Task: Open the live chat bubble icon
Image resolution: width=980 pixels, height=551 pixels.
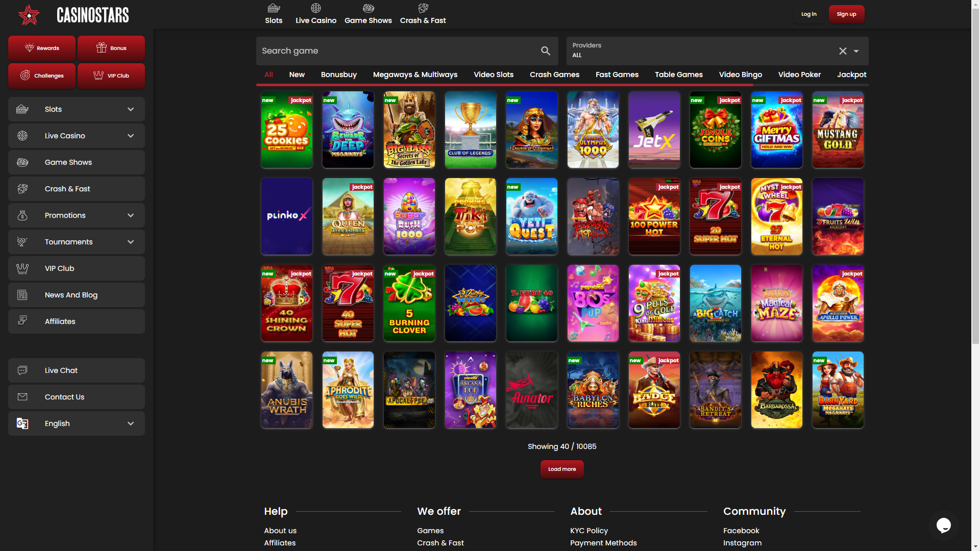Action: [943, 525]
